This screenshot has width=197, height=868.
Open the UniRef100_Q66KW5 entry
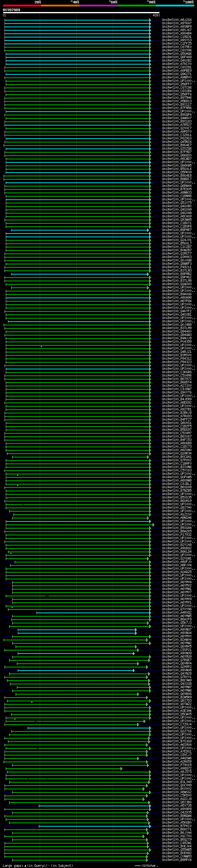click(x=177, y=165)
